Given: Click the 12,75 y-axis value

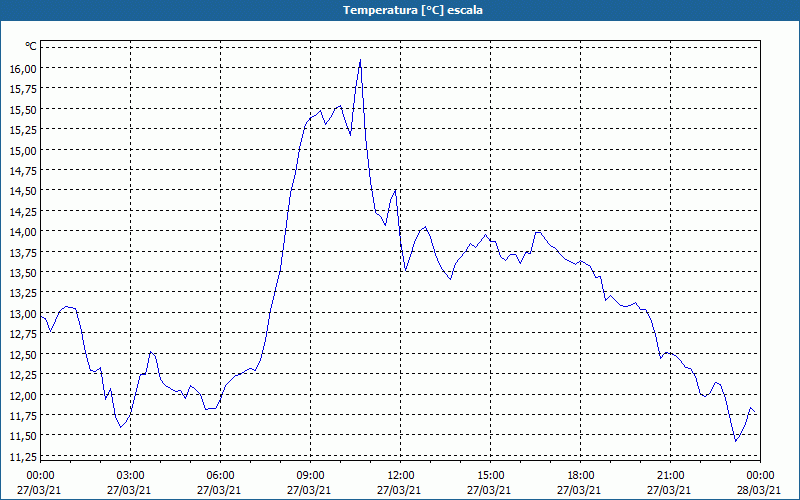Looking at the screenshot, I should [x=23, y=334].
